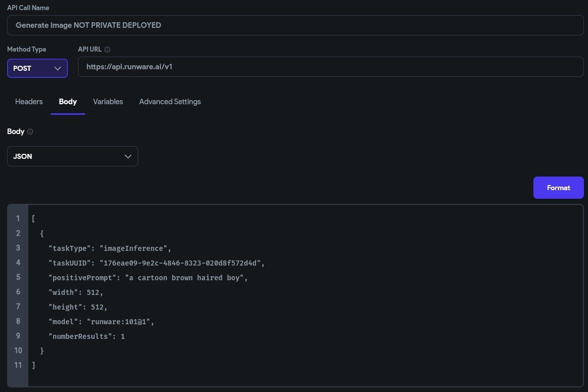Click the API URL info icon
Image resolution: width=588 pixels, height=392 pixels.
coord(107,50)
